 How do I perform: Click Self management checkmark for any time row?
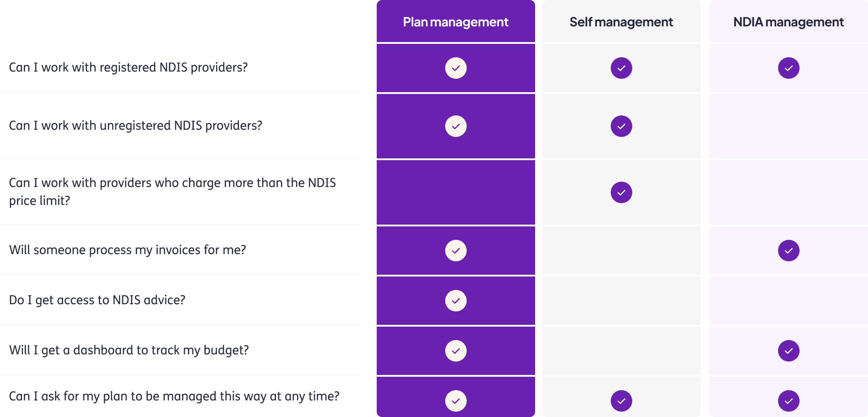(x=621, y=401)
